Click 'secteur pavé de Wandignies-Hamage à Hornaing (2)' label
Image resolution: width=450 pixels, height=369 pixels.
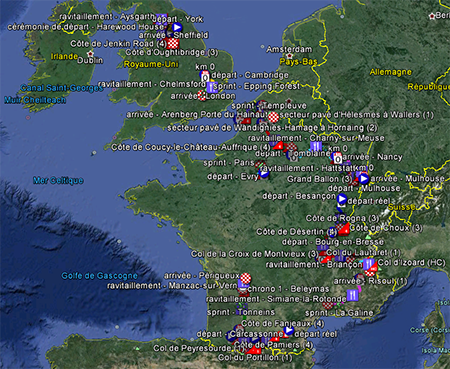tap(272, 128)
